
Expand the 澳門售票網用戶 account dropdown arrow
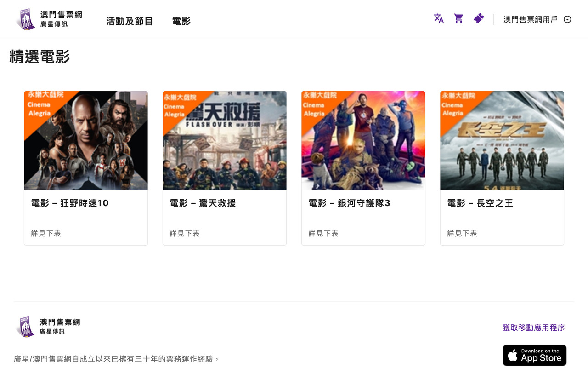567,19
